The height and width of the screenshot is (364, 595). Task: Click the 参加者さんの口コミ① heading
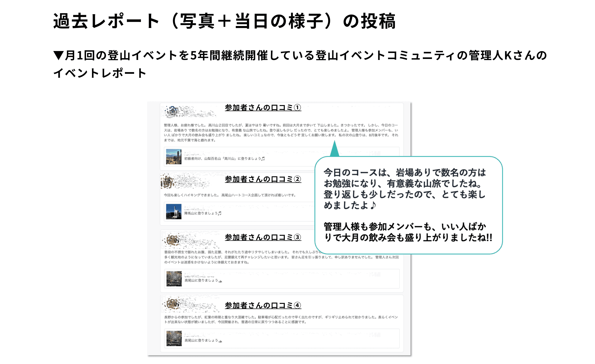(x=263, y=108)
